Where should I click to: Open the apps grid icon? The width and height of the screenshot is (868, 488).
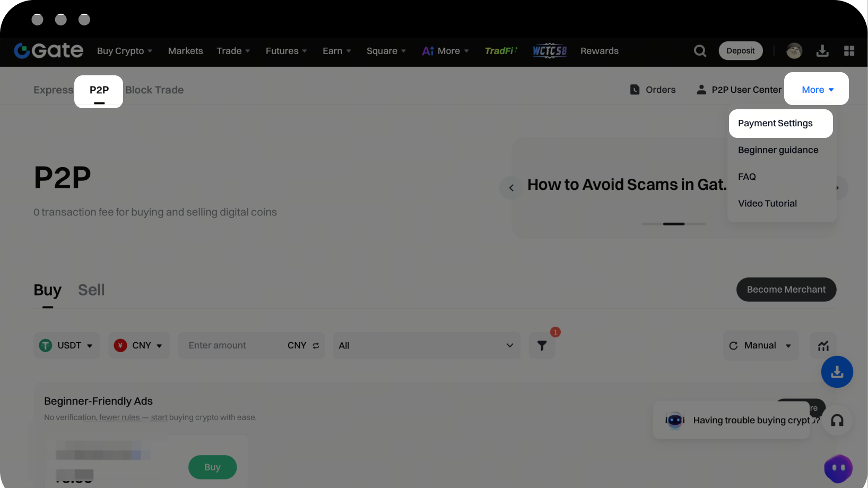[x=849, y=51]
